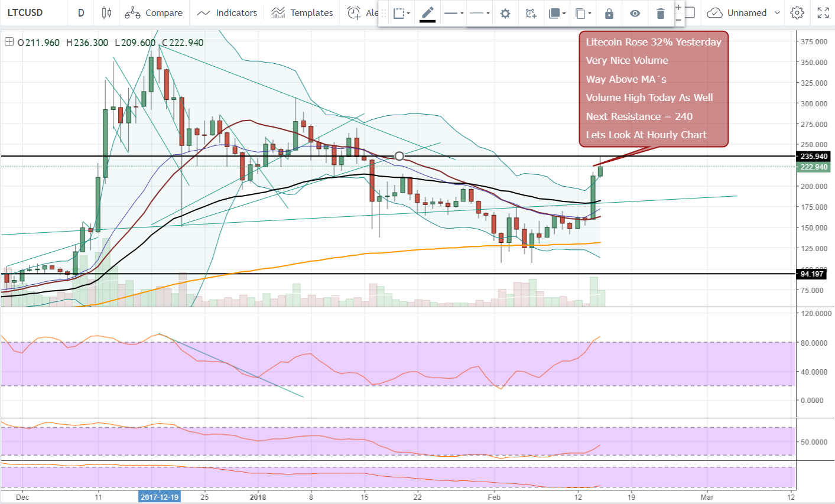This screenshot has width=835, height=504.
Task: Click the 235.940 horizontal line price label
Action: tap(814, 157)
